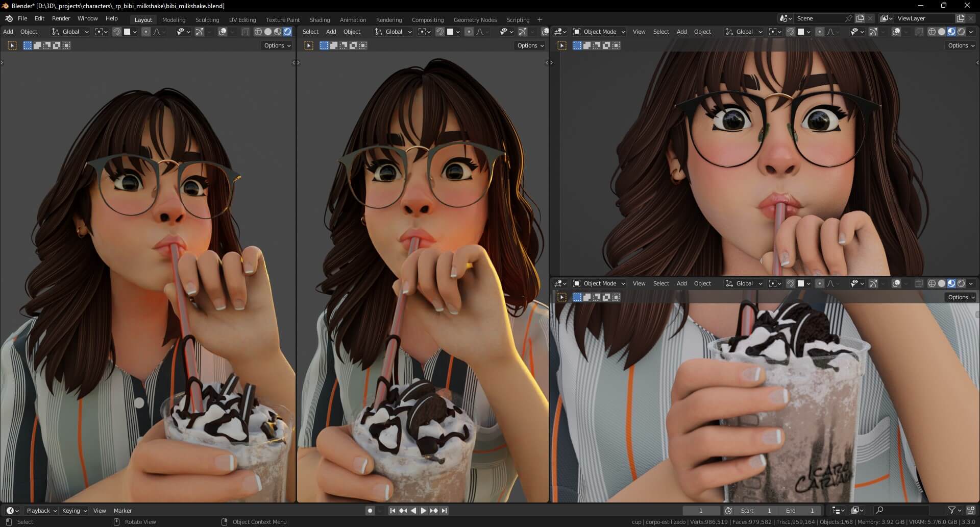Open Global orientation dropdown in left viewport
This screenshot has width=980, height=527.
coord(70,32)
